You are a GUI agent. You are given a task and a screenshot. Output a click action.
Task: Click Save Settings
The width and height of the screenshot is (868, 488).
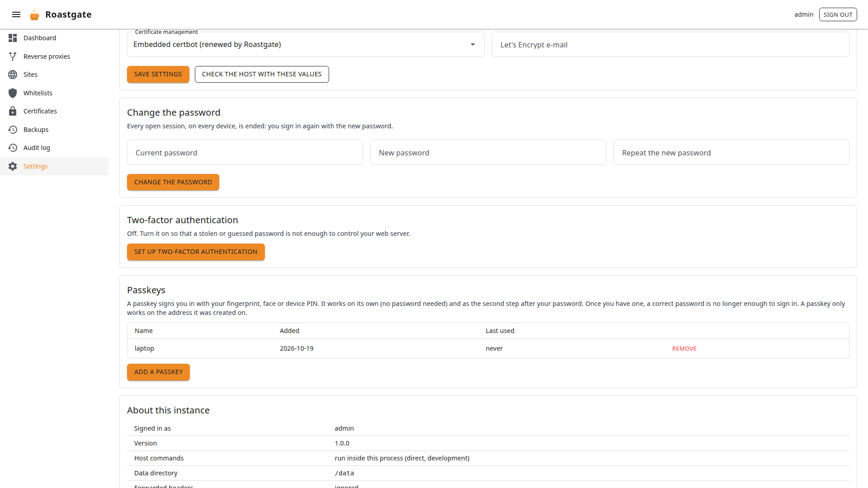[158, 74]
